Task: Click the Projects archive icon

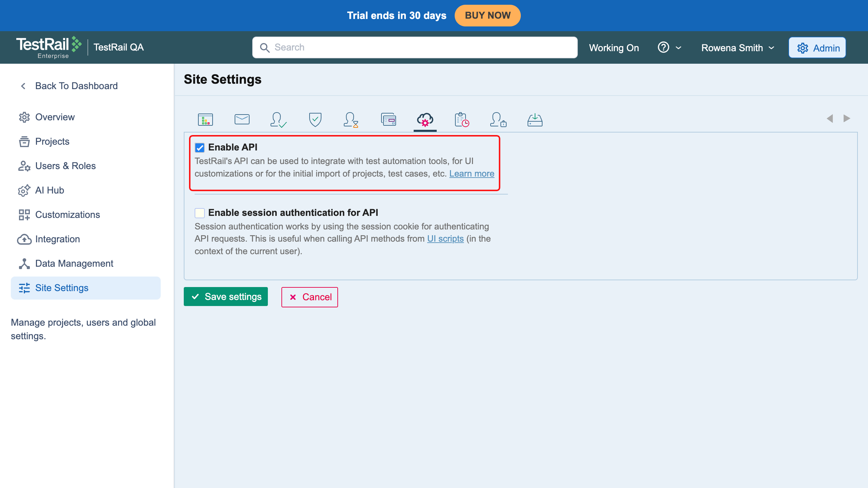Action: (24, 142)
